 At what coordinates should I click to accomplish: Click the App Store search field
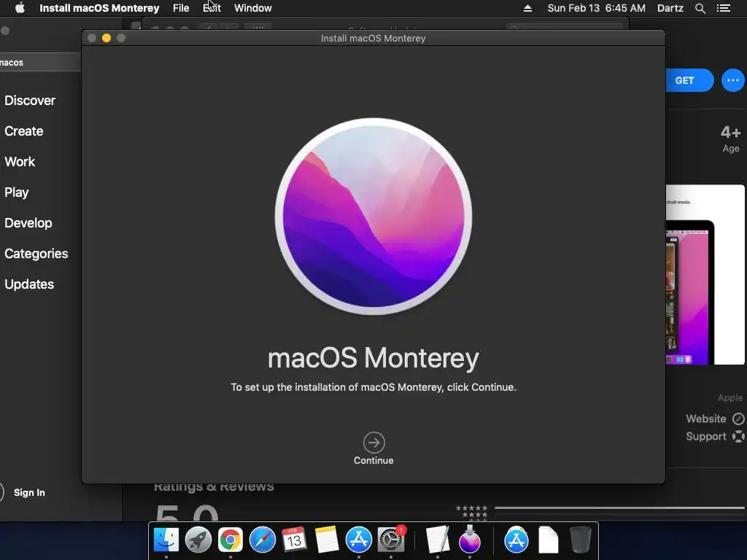(40, 63)
